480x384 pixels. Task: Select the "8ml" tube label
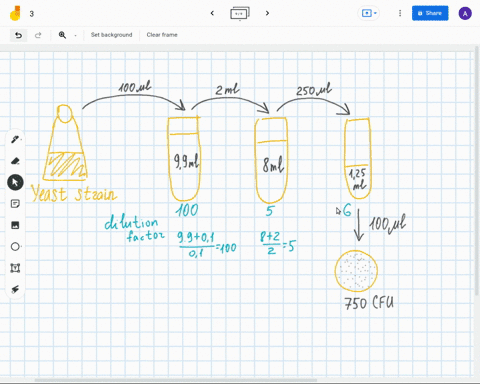click(273, 164)
